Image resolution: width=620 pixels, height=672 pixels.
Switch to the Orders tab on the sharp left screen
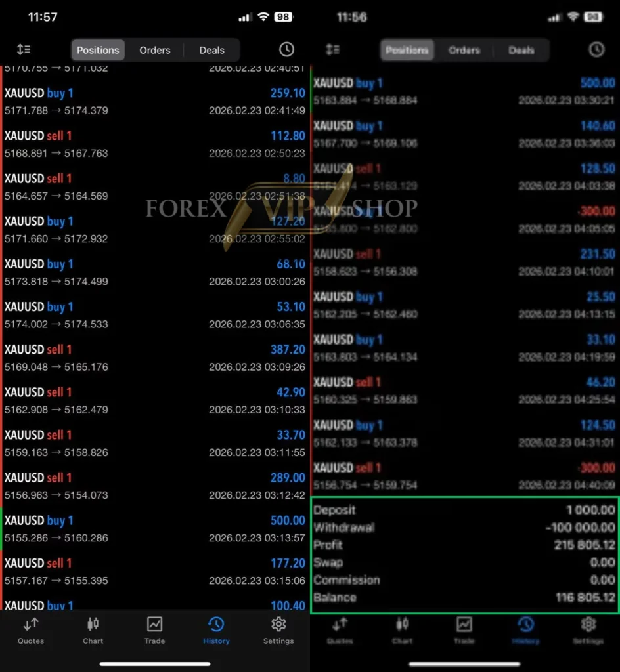155,50
